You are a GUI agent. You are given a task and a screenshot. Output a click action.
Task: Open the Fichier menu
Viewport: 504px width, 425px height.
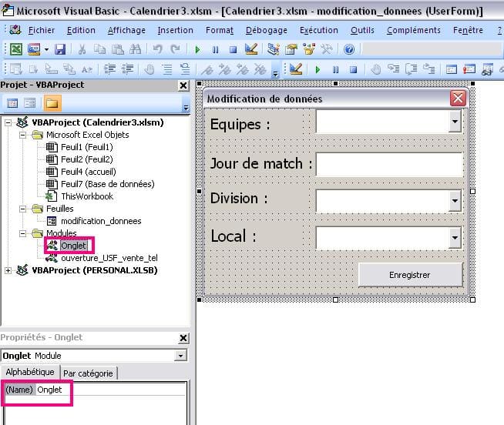pyautogui.click(x=42, y=30)
